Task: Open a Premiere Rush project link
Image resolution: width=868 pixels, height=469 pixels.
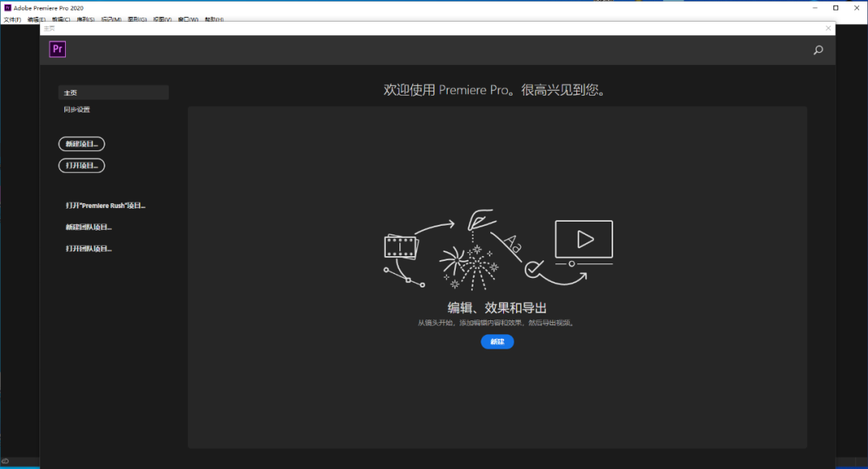Action: coord(105,206)
